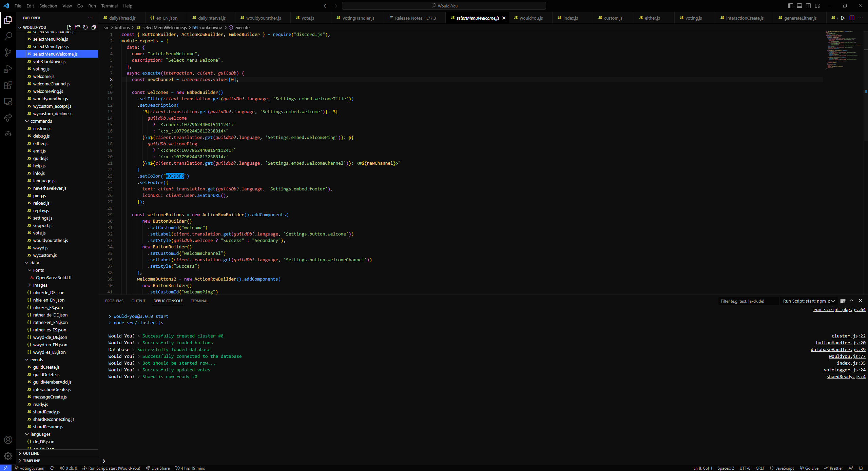Refresh the explorer file tree
This screenshot has width=868, height=471.
coord(85,27)
